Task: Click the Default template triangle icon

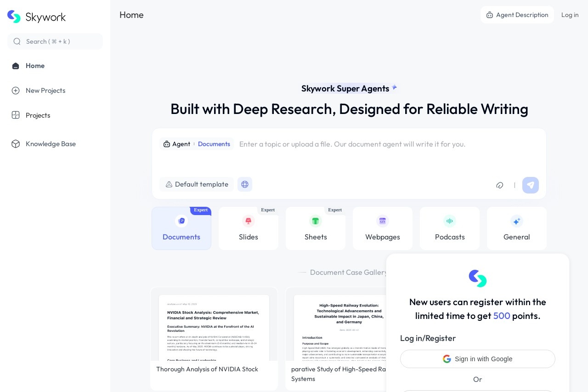Action: click(x=169, y=184)
